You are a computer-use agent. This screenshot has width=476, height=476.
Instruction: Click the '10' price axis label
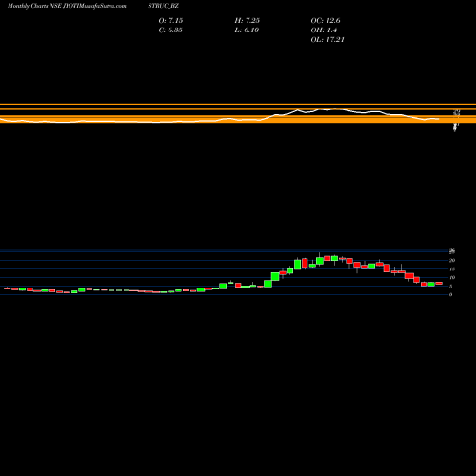[x=452, y=278]
